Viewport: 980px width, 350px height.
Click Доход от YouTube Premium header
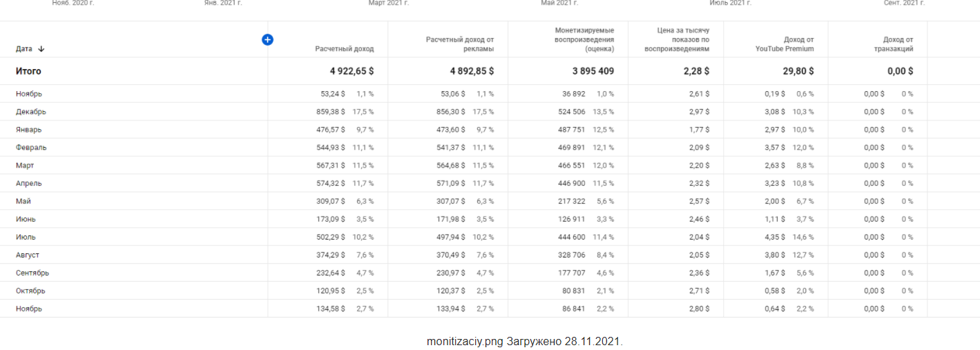pos(785,44)
